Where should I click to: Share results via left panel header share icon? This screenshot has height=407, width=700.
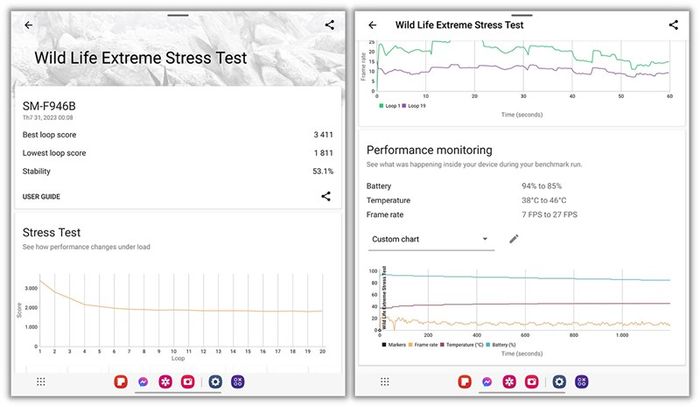pos(329,25)
